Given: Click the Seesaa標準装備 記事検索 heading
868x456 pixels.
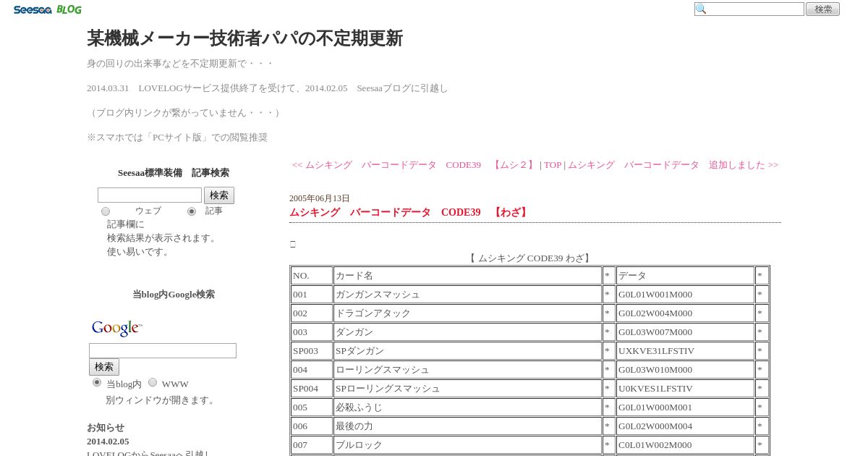Looking at the screenshot, I should pyautogui.click(x=174, y=173).
